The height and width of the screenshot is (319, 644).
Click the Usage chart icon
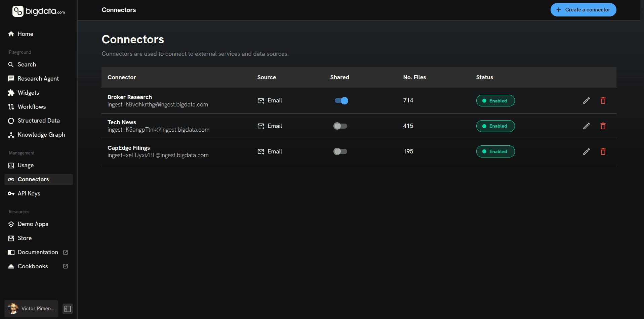click(11, 165)
